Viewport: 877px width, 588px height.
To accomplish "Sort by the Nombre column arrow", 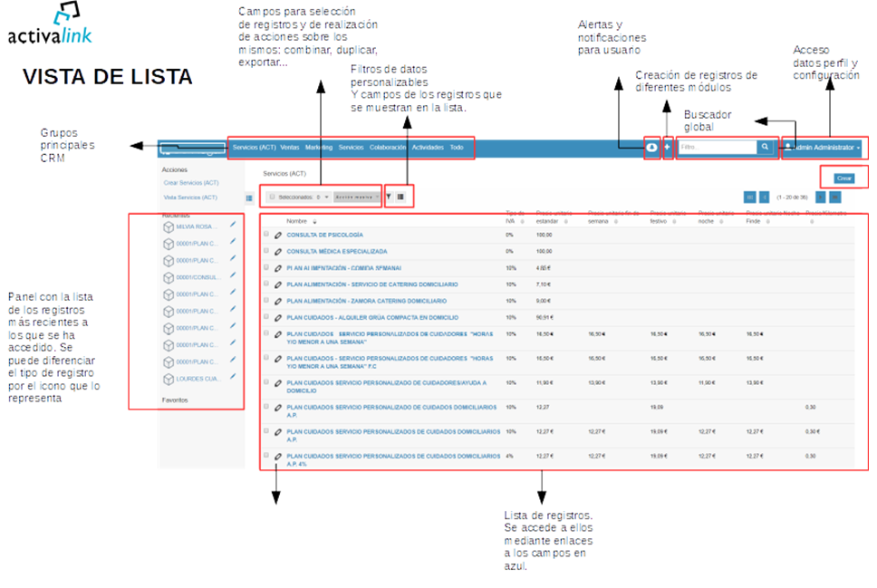I will pos(314,222).
